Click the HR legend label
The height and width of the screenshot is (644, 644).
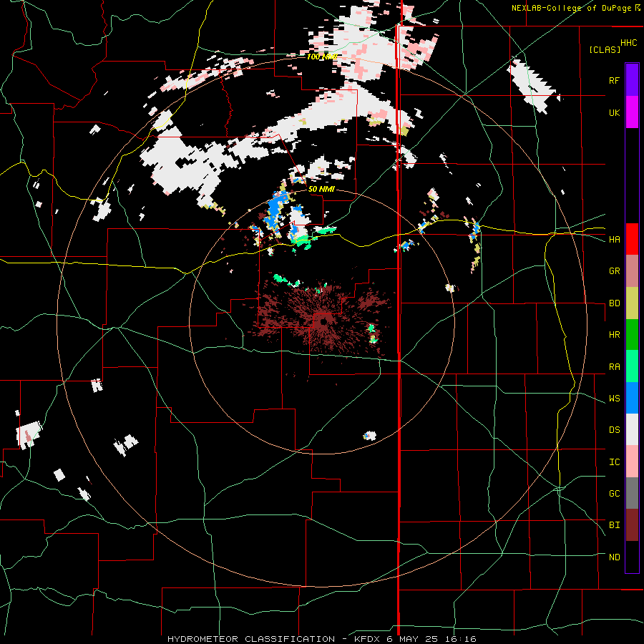coord(615,335)
